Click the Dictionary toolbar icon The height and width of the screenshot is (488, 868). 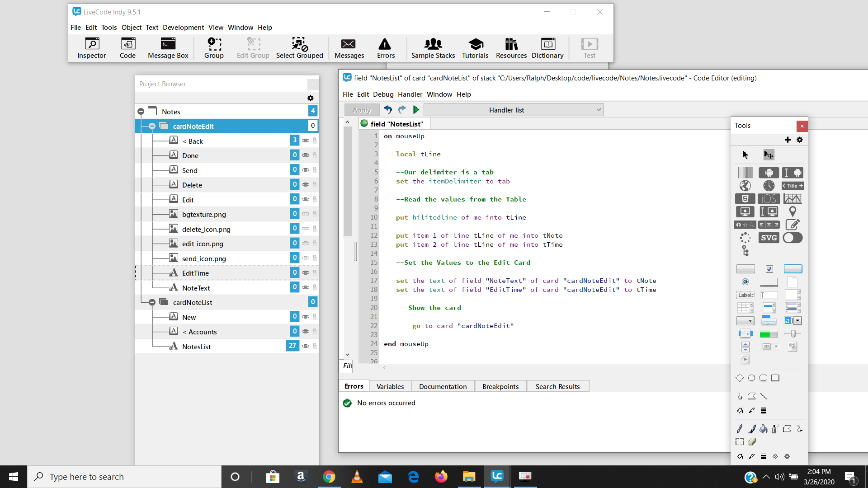(547, 48)
